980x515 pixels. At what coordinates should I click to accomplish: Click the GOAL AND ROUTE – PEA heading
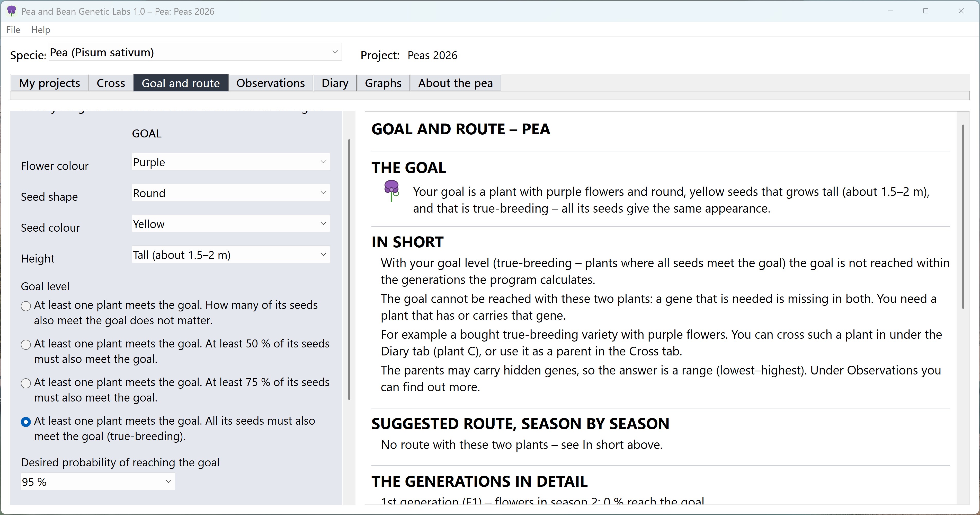(x=461, y=129)
